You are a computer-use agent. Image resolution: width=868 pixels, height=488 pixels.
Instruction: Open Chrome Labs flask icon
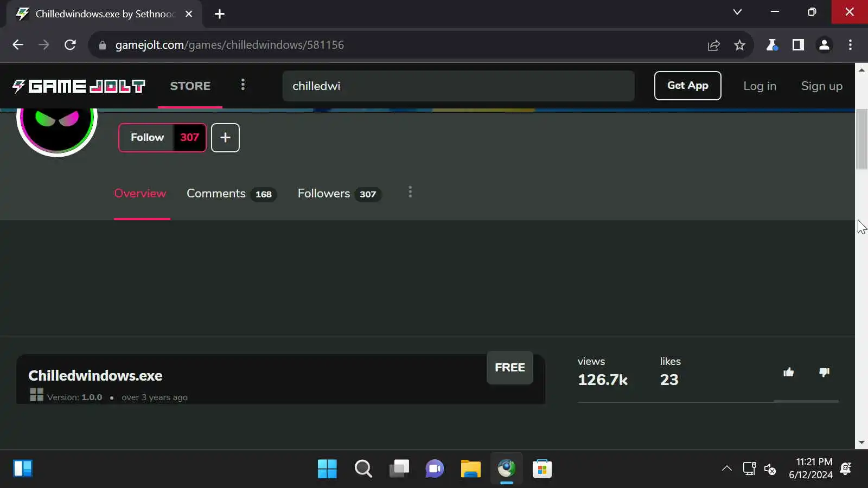point(771,45)
